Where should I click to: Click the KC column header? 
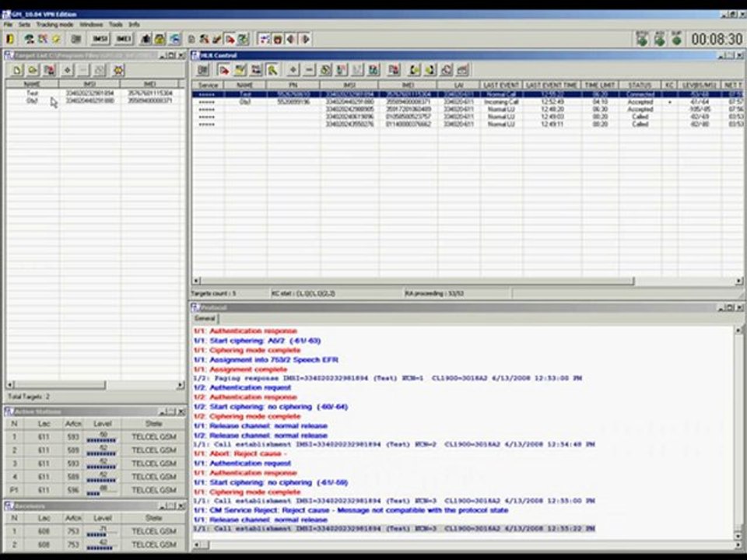(669, 85)
